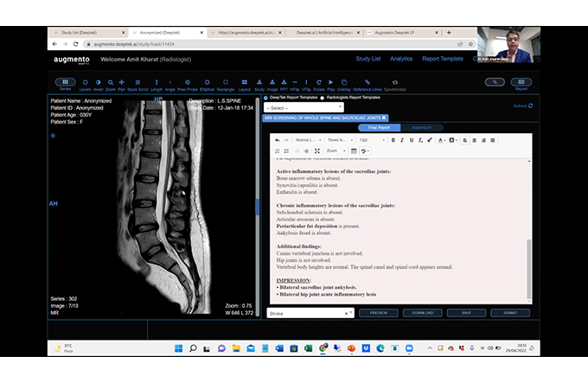Select the Angle measurement tool
Image resolution: width=588 pixels, height=382 pixels.
pos(169,85)
